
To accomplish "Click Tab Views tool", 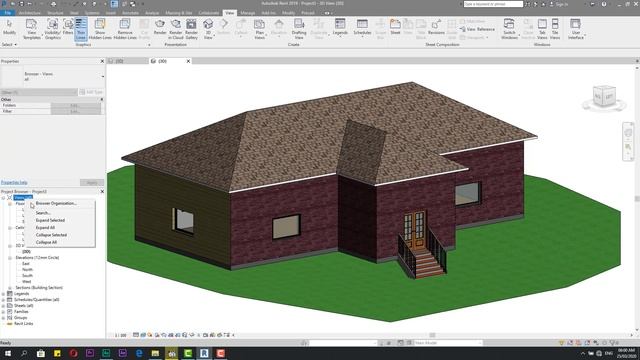I will (x=542, y=29).
